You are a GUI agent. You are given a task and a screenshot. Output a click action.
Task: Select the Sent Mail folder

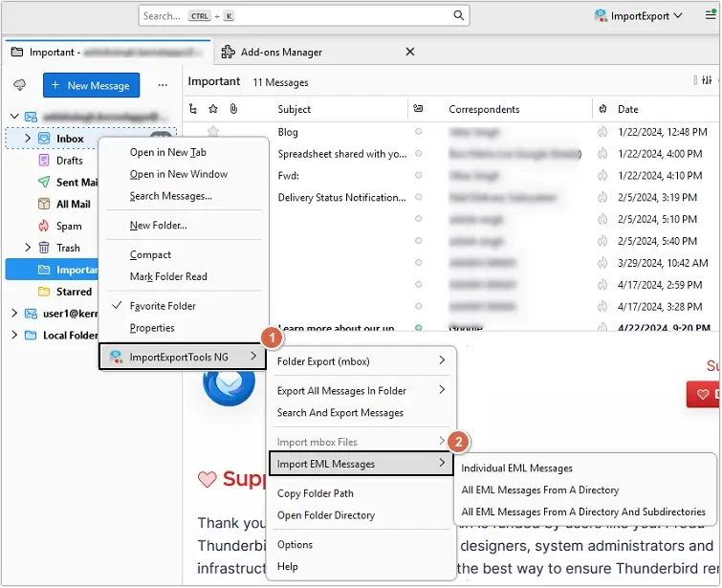tap(68, 183)
